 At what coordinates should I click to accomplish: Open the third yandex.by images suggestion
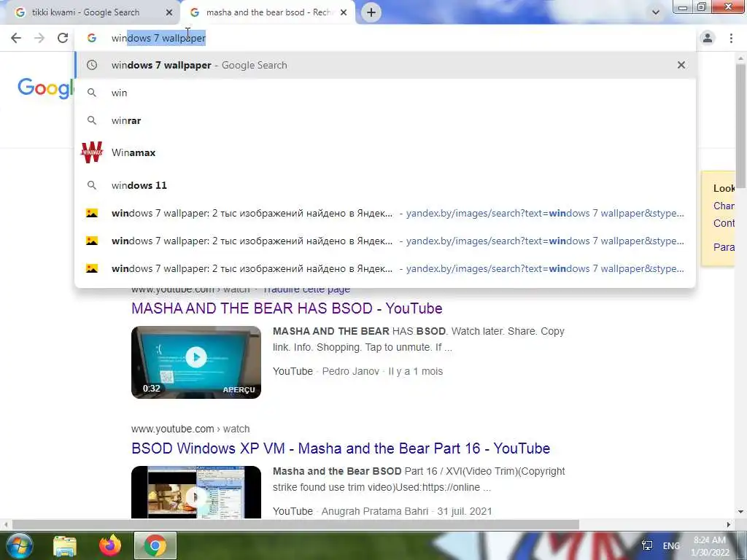point(385,268)
